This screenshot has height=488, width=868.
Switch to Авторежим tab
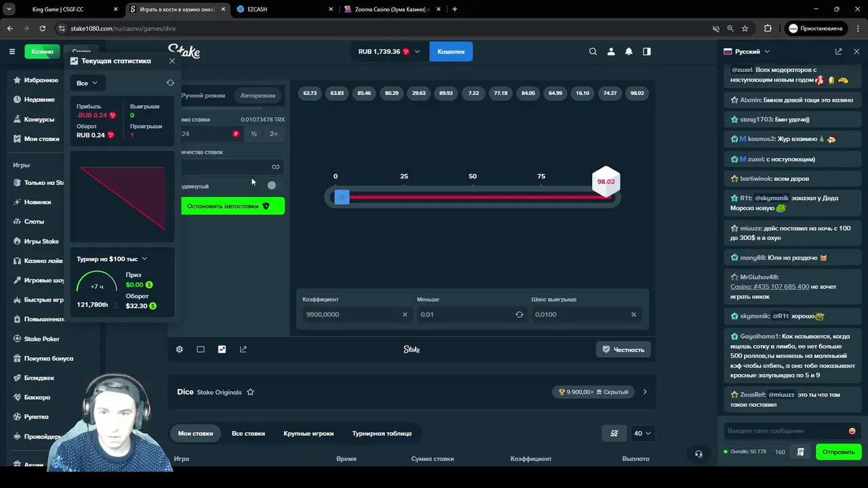point(258,96)
